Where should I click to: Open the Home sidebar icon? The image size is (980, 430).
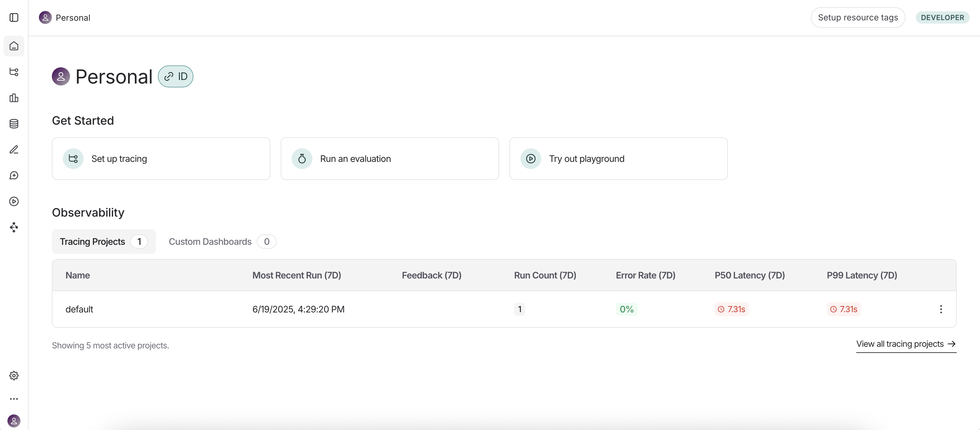(14, 46)
